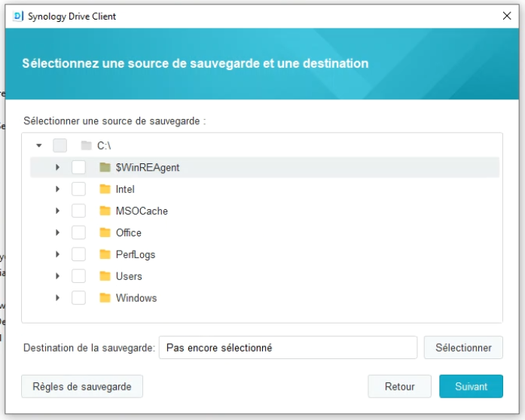Select the Intel row label

(125, 189)
